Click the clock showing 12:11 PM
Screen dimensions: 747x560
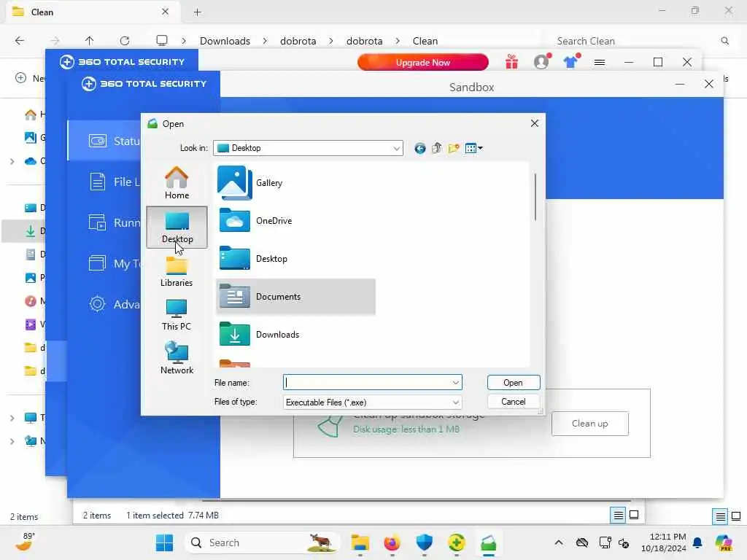pos(664,542)
